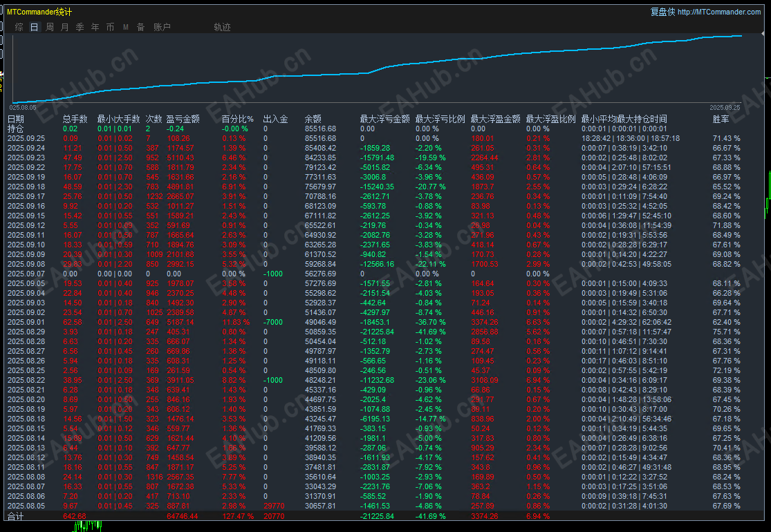Image resolution: width=771 pixels, height=532 pixels.
Task: Click the 最小|平均|最大持仓时间 header
Action: coord(624,119)
